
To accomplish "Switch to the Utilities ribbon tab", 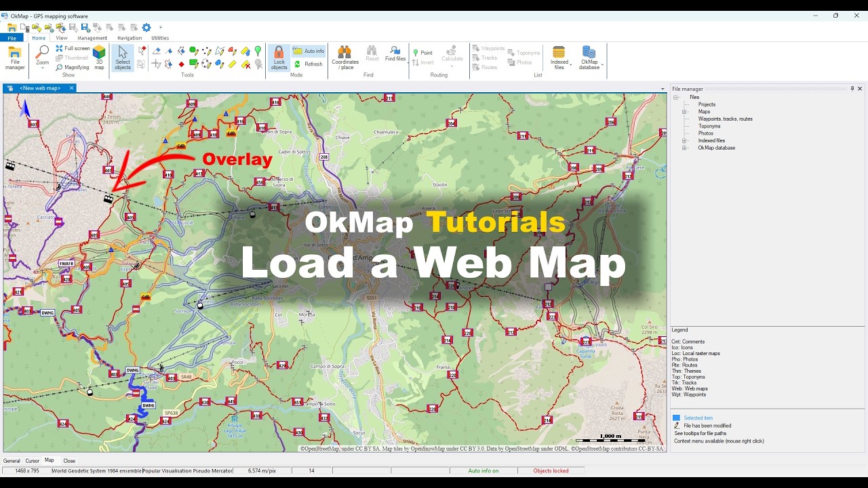I will click(x=160, y=38).
